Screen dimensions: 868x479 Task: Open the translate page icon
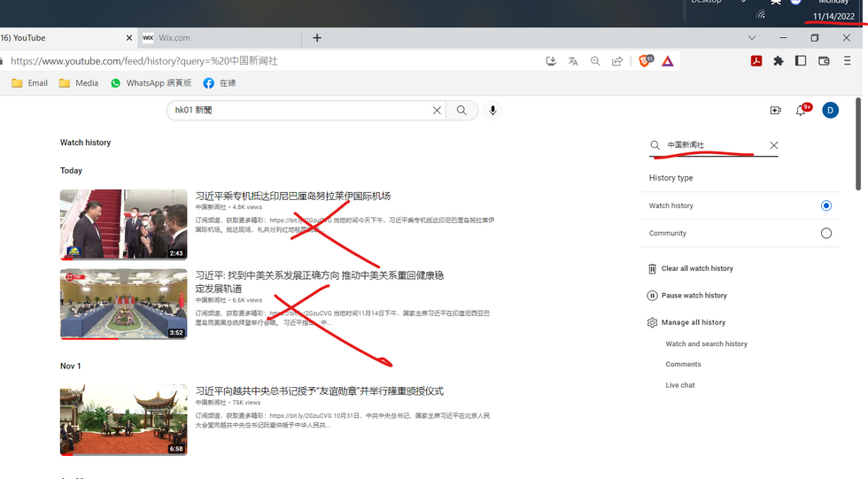(x=573, y=61)
